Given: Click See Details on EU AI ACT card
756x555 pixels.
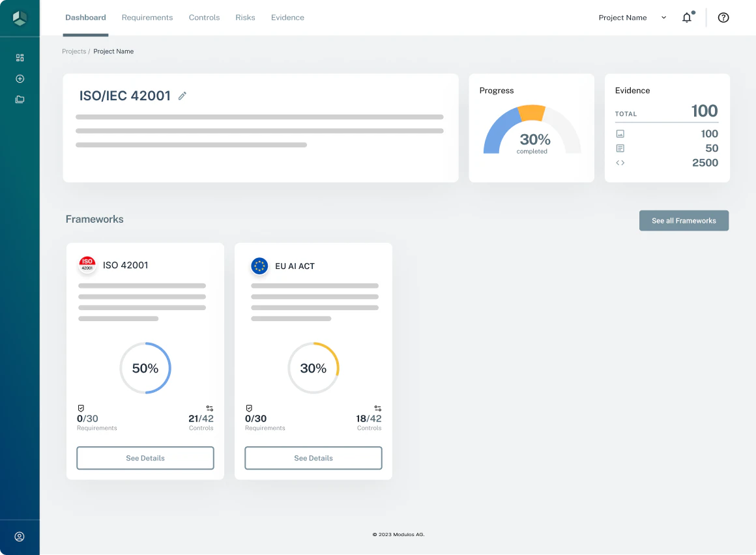Looking at the screenshot, I should click(x=313, y=458).
